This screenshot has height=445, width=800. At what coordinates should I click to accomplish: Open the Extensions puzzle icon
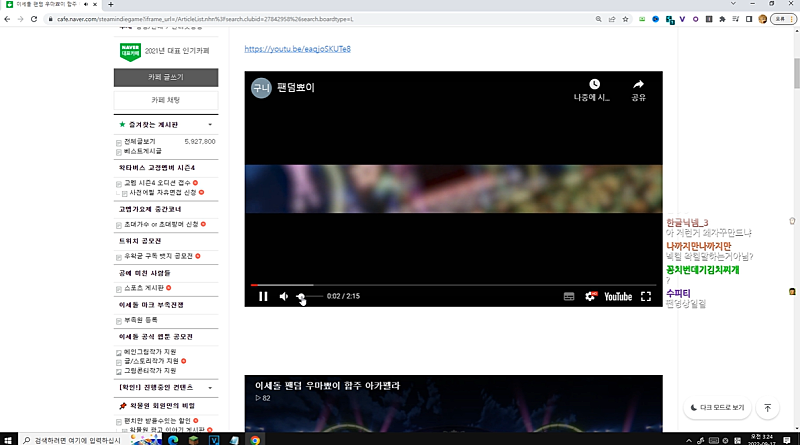pyautogui.click(x=722, y=19)
